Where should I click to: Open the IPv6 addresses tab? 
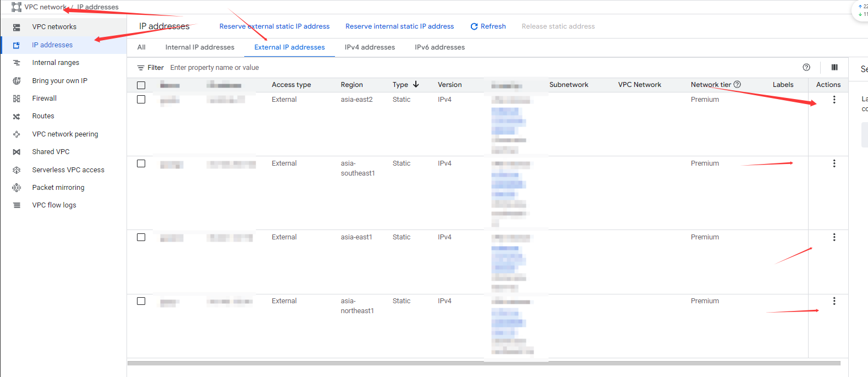(440, 47)
